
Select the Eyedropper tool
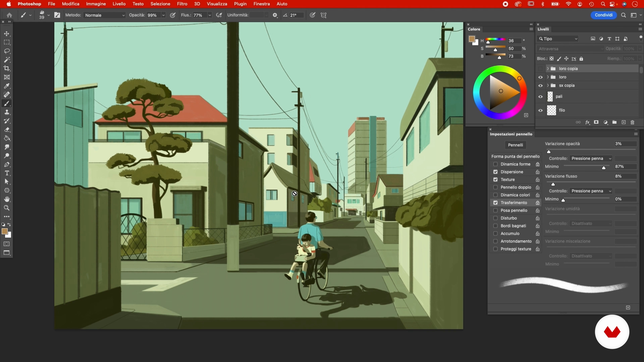click(x=7, y=86)
